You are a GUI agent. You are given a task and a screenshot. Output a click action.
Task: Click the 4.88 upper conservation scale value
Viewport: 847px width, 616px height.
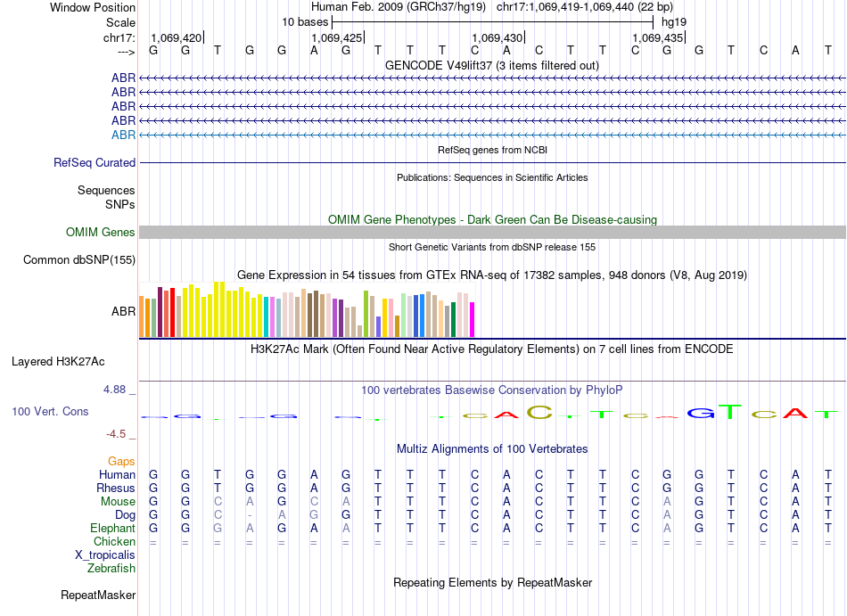114,390
